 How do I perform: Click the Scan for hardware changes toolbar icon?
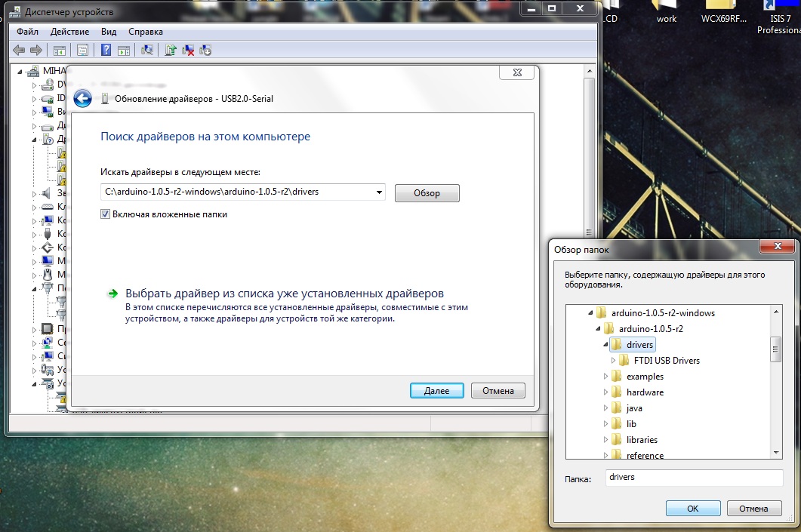(x=148, y=50)
